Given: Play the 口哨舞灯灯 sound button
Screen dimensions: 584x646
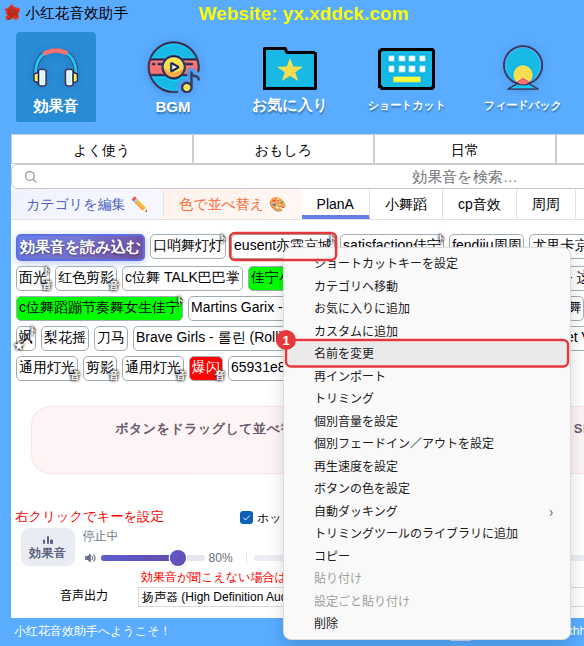Looking at the screenshot, I should coord(188,246).
